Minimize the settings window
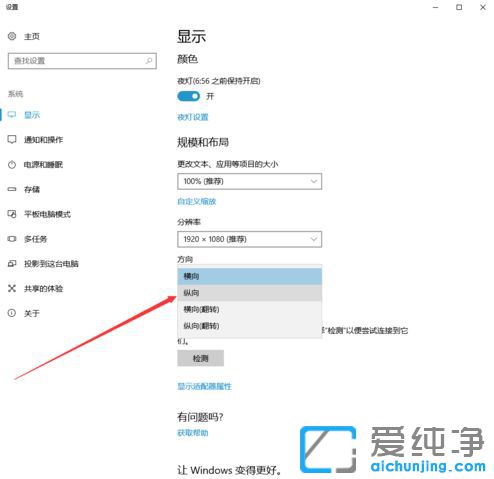494x479 pixels. (435, 7)
